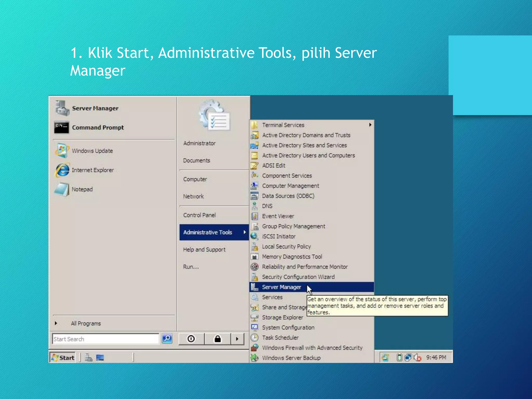Screen dimensions: 532x399
Task: Click the ADSI Edit icon
Action: pos(255,165)
